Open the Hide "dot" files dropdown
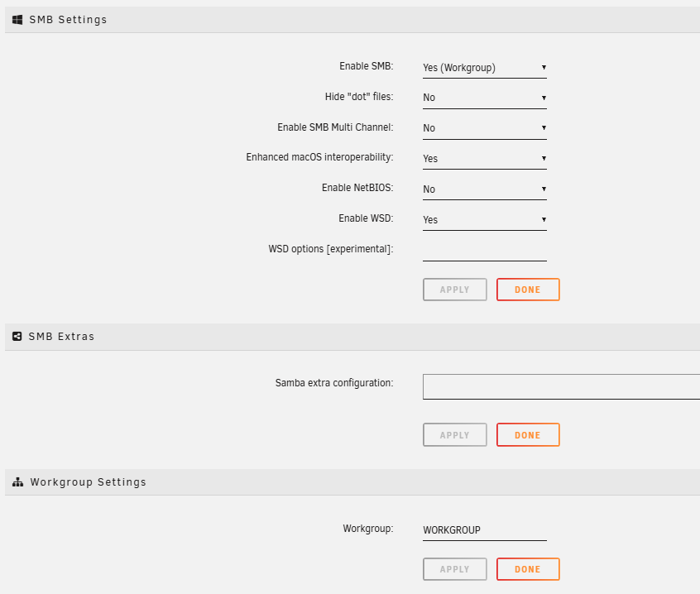 tap(484, 98)
